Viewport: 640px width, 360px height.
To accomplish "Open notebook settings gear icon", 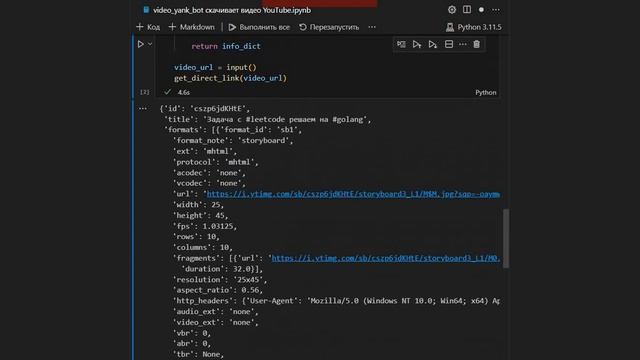I will [x=452, y=10].
